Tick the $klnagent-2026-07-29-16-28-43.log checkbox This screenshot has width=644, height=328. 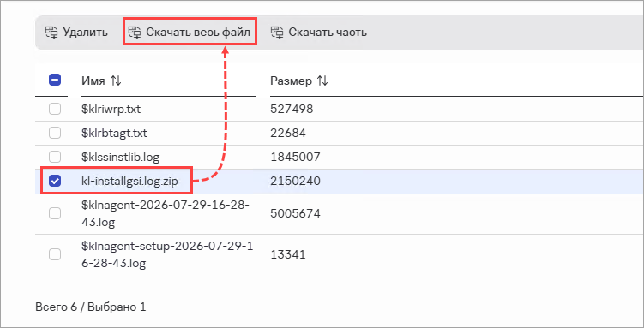pyautogui.click(x=55, y=213)
